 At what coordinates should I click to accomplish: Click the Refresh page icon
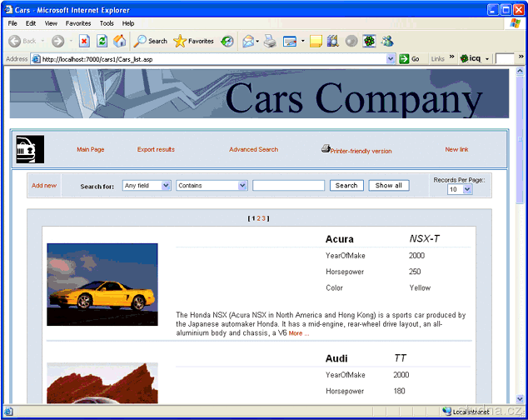(x=102, y=41)
